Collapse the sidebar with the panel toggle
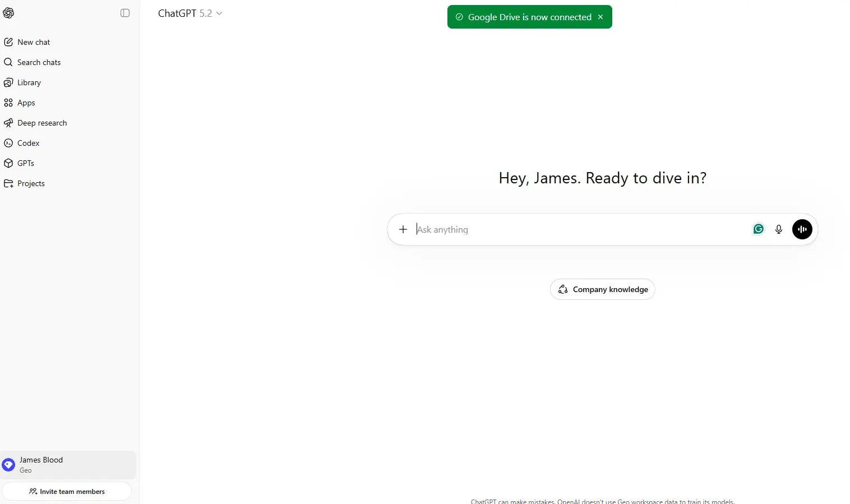 tap(125, 13)
